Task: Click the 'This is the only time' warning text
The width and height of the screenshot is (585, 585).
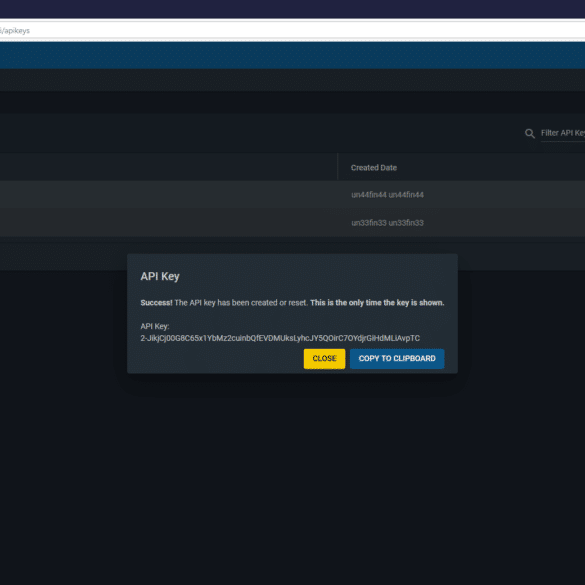Action: [377, 303]
